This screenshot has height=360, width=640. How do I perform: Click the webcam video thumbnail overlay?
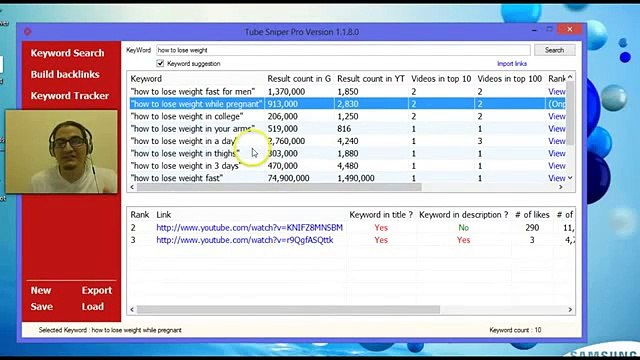coord(61,151)
